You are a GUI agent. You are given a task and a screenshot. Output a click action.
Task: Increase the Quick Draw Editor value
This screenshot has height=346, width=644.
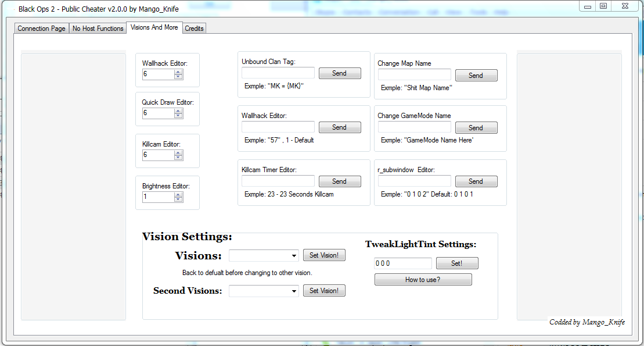pos(178,111)
